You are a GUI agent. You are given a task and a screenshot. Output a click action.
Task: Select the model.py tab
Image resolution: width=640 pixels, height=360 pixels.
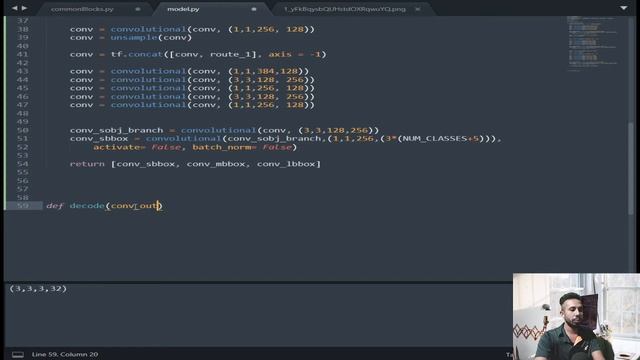[x=183, y=9]
